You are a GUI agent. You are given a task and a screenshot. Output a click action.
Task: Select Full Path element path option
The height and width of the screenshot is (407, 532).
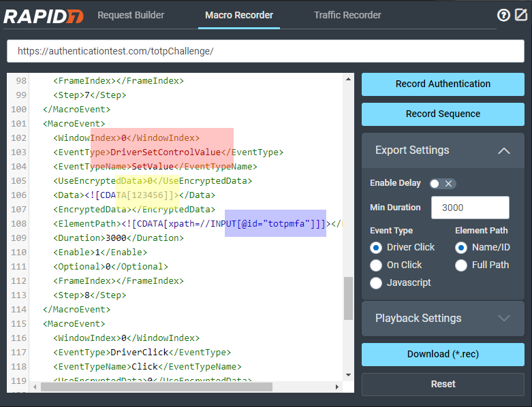coord(461,265)
